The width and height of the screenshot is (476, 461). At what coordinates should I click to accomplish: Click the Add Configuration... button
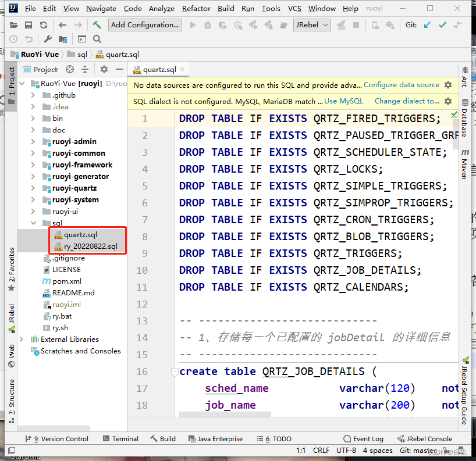[x=145, y=25]
